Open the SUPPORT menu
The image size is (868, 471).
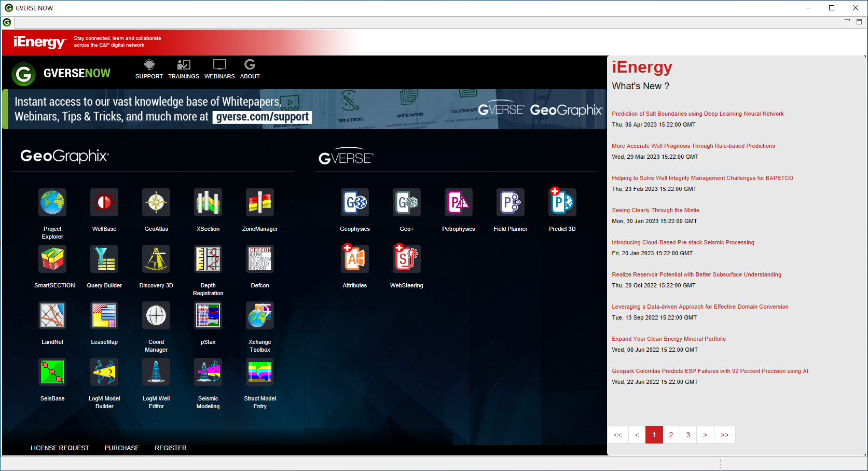(149, 69)
